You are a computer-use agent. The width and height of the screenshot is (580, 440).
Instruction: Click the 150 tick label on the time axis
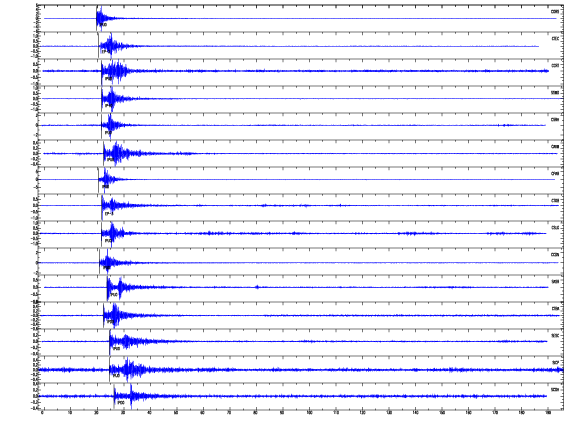442,412
